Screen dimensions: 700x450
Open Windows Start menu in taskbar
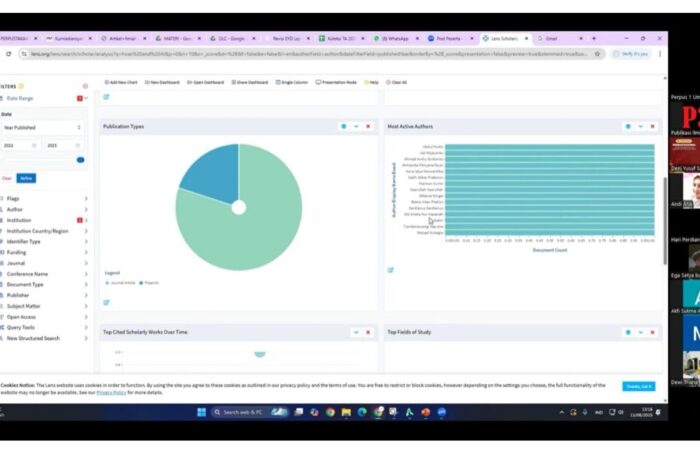(x=201, y=411)
